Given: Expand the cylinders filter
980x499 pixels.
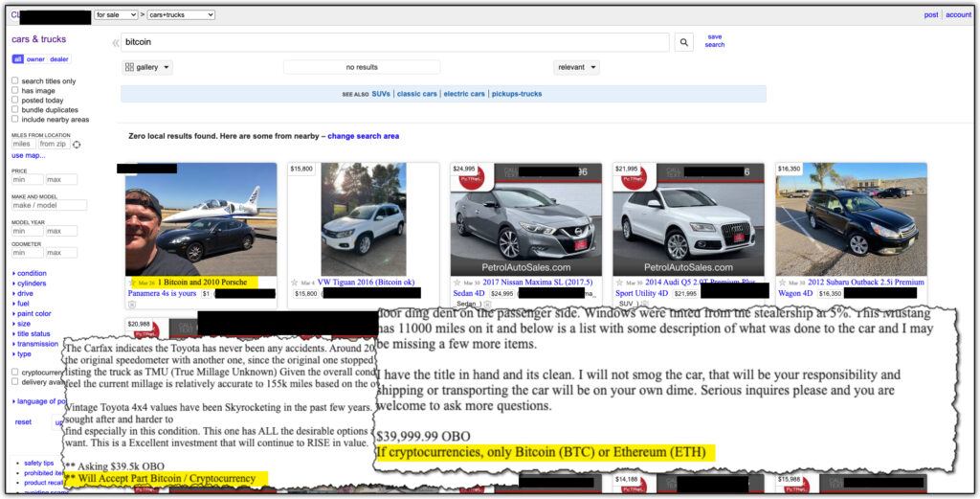Looking at the screenshot, I should (x=30, y=284).
